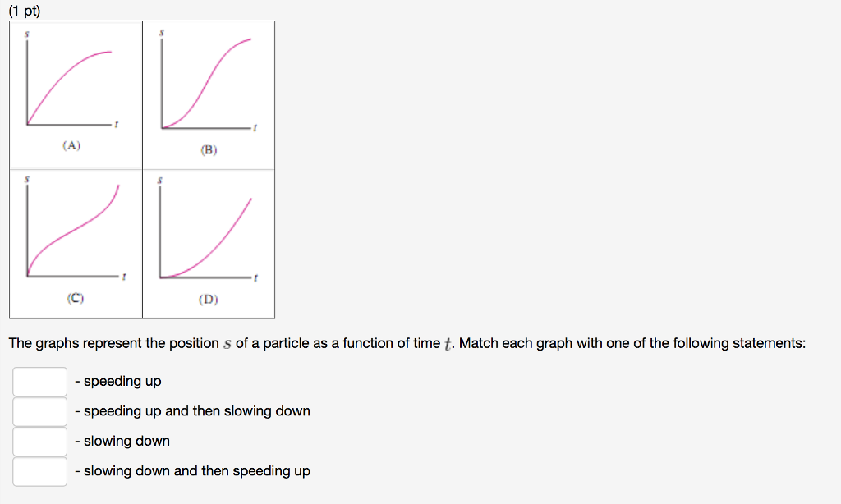Select graph (B) thumbnail
Image resolution: width=841 pixels, height=504 pixels.
point(209,86)
